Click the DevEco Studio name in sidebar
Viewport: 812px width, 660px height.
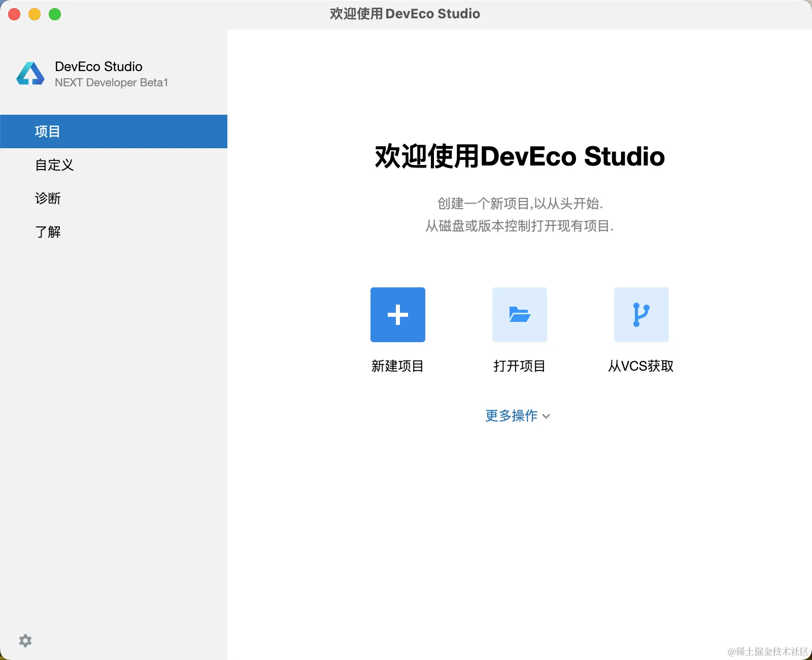click(x=98, y=67)
